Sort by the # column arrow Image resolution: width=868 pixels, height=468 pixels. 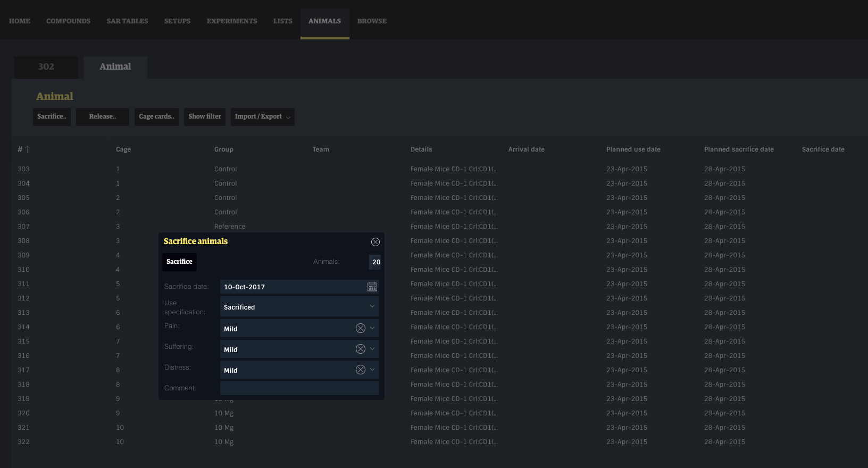coord(27,149)
